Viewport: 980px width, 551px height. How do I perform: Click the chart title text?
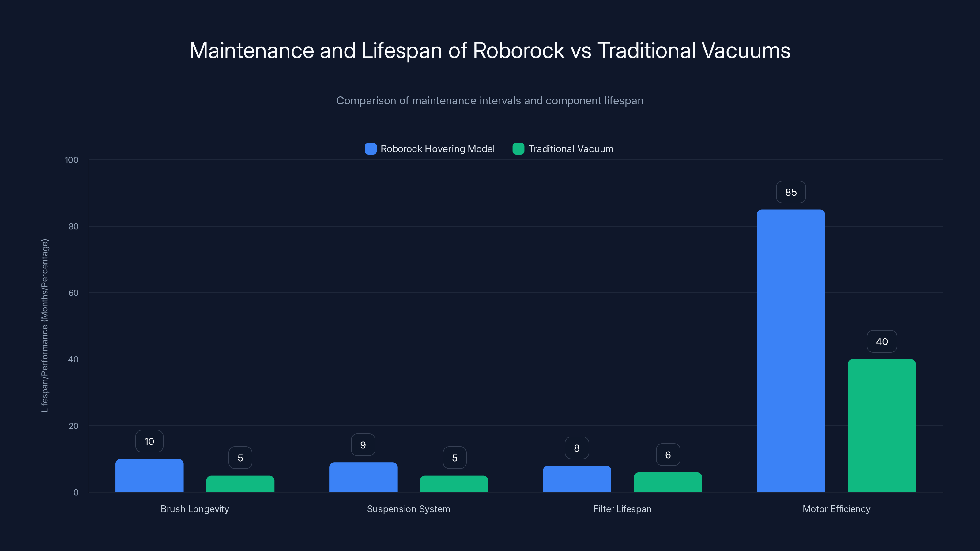(490, 50)
